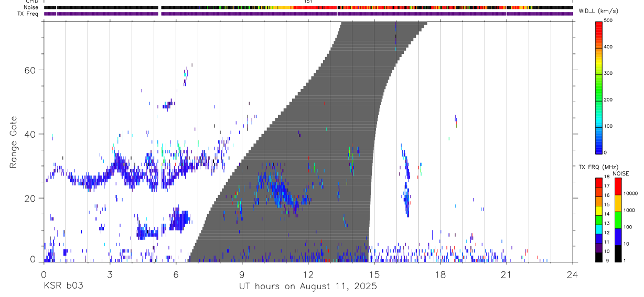The height and width of the screenshot is (297, 644).
Task: Click the "1" label on the NOISE legend
Action: pos(624,260)
